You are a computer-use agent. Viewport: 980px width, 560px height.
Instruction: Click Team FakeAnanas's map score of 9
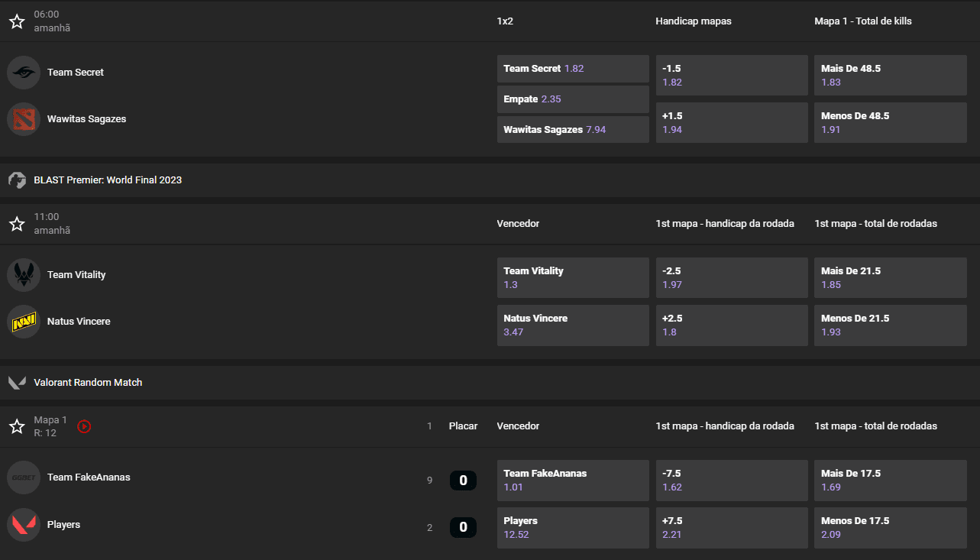(430, 481)
